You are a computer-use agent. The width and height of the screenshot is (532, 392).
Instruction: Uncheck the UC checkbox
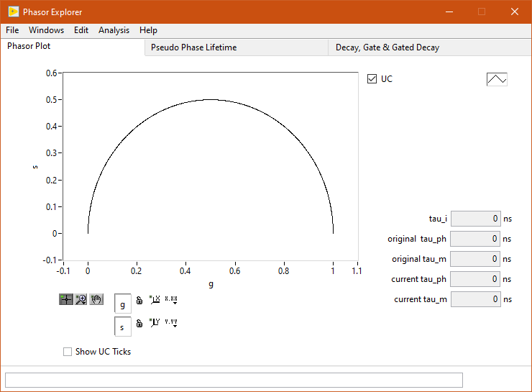coord(372,78)
